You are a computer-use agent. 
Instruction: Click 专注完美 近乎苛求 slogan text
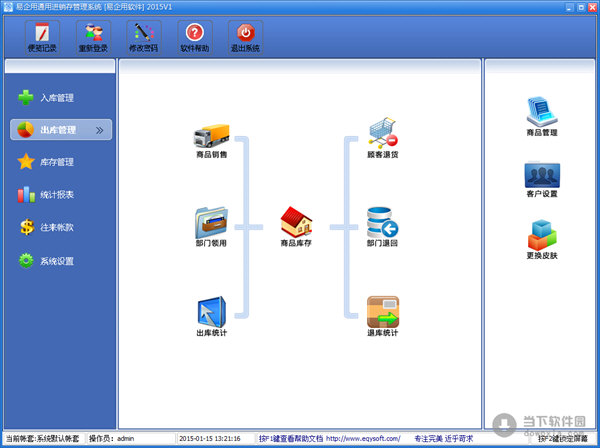pyautogui.click(x=444, y=438)
